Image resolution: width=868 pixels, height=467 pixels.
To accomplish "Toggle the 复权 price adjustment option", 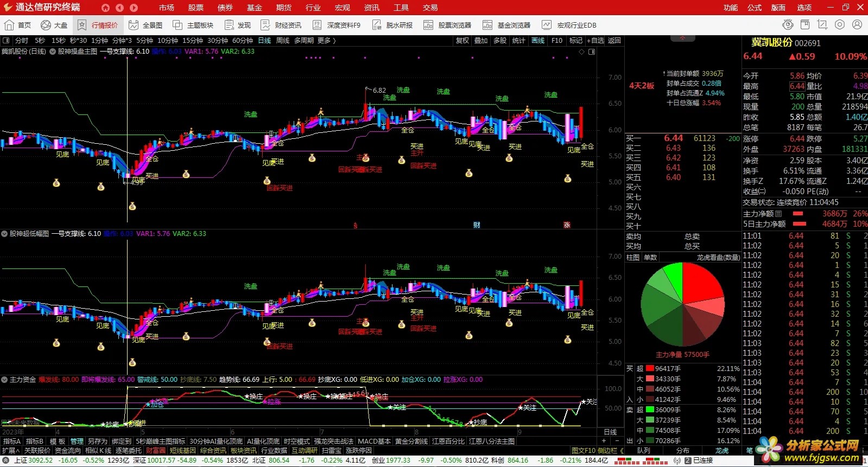I will (462, 40).
